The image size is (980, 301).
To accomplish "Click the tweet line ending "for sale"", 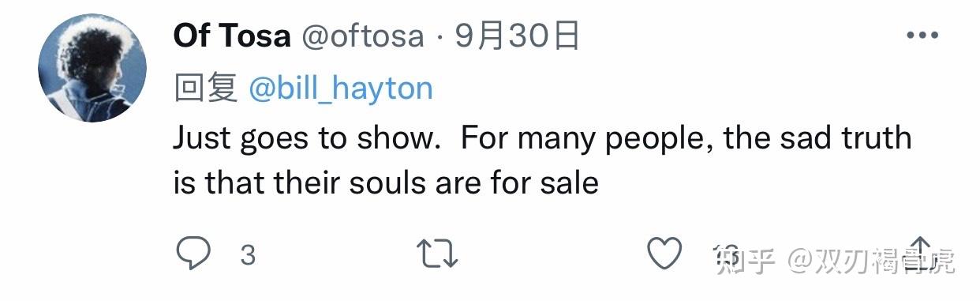I will 386,183.
